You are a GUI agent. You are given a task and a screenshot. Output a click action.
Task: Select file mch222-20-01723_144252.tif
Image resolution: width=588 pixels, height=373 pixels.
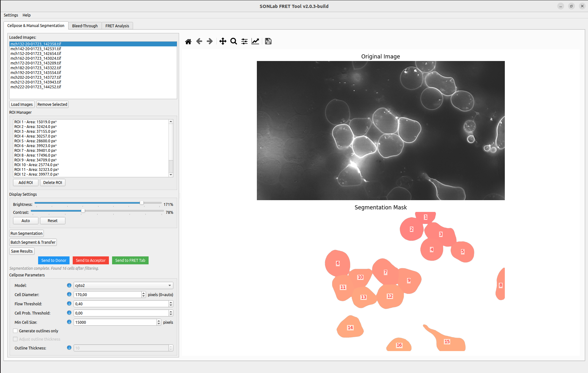click(x=93, y=87)
